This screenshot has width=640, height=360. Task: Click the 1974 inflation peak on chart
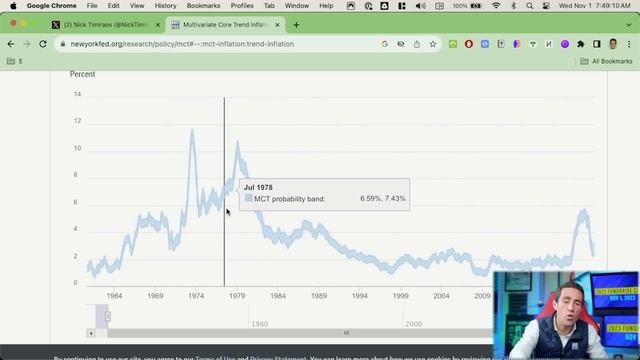pyautogui.click(x=192, y=131)
